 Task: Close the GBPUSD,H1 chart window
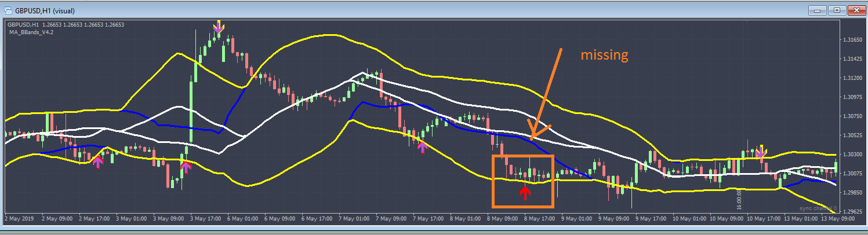(x=856, y=10)
